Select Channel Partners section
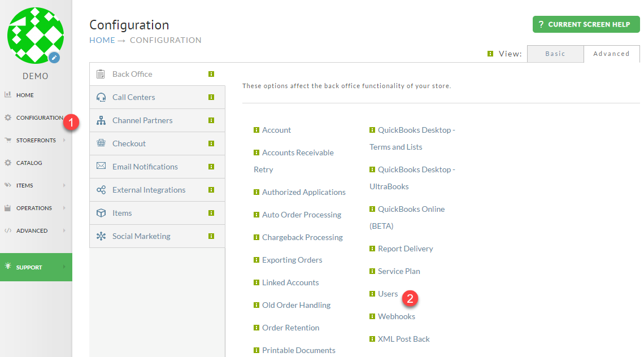The image size is (644, 357). tap(157, 120)
